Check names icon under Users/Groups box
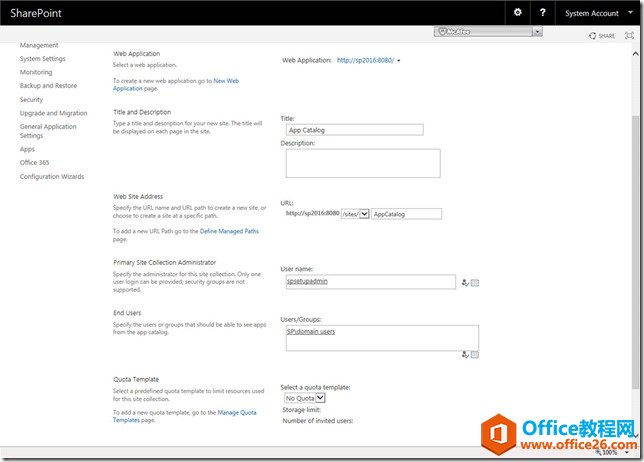The image size is (644, 462). click(465, 354)
